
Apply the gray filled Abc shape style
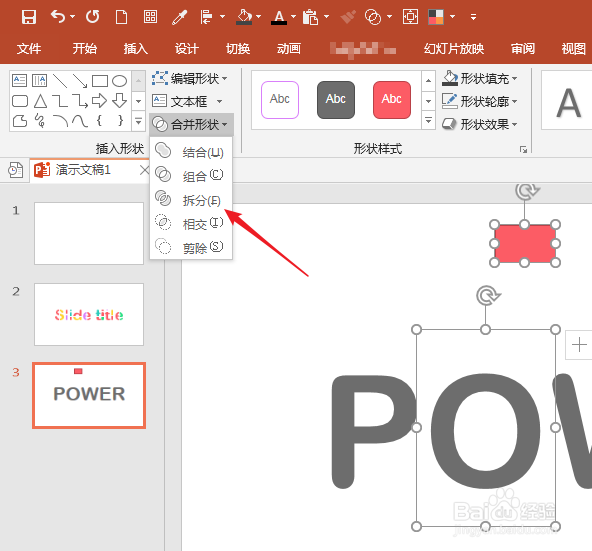click(x=336, y=100)
